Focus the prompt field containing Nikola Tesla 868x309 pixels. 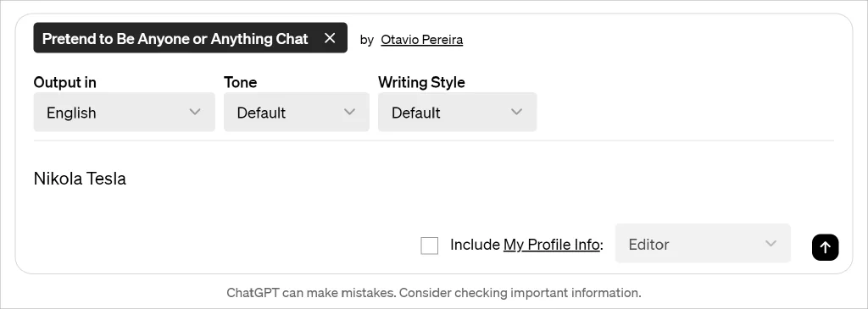433,179
